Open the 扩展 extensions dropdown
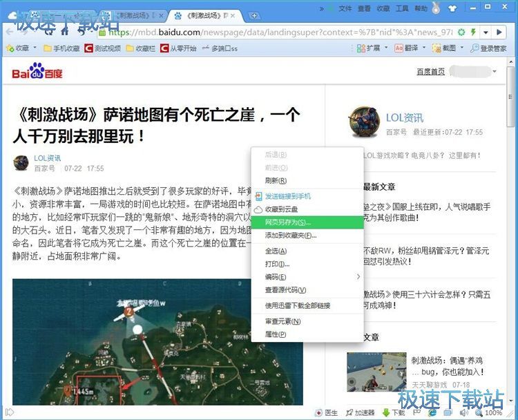The height and width of the screenshot is (420, 518). pyautogui.click(x=369, y=48)
